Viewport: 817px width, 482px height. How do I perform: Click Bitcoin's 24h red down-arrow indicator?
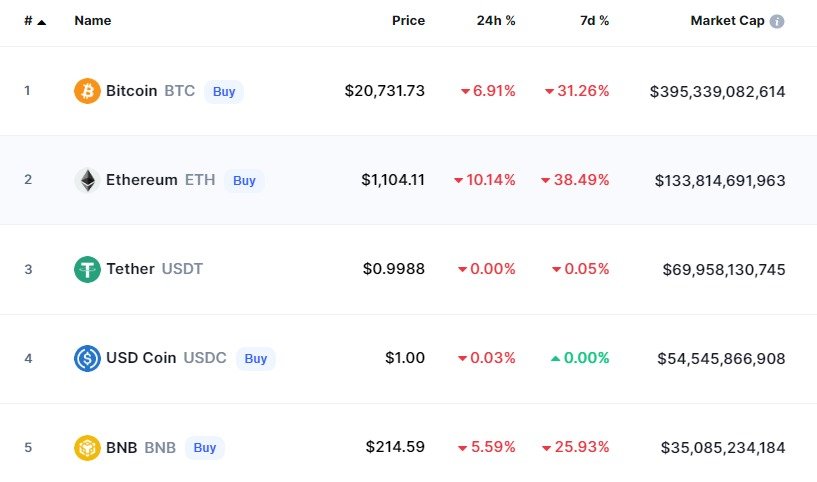coord(465,92)
